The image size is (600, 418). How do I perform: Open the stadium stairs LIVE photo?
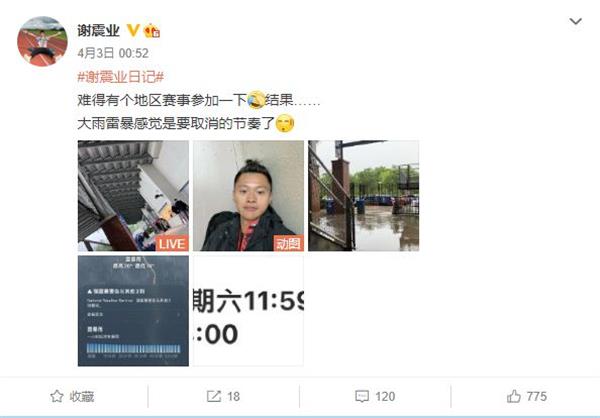(x=133, y=196)
